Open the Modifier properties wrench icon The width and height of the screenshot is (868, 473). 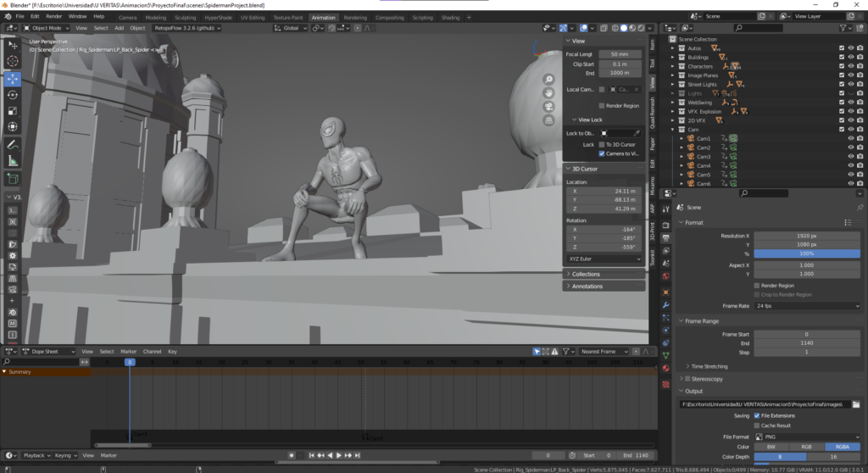666,304
